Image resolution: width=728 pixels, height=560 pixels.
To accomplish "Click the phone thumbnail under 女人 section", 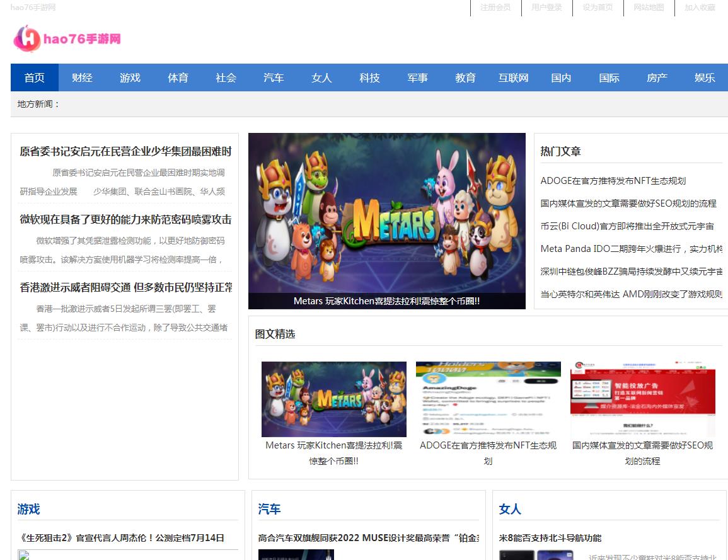I will [x=536, y=555].
